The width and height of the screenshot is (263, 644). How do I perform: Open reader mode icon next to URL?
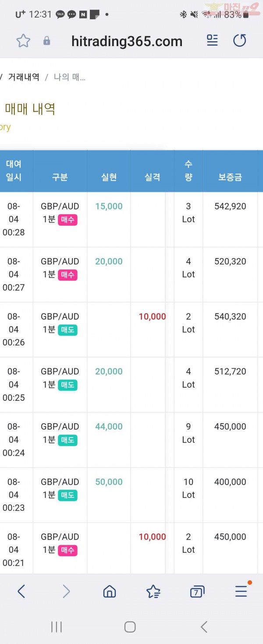click(212, 41)
